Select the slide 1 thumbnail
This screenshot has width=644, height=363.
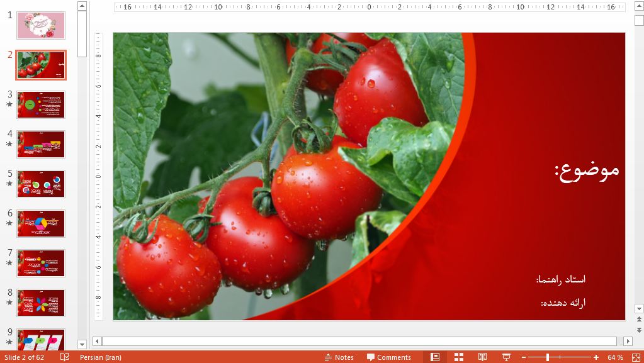tap(41, 25)
